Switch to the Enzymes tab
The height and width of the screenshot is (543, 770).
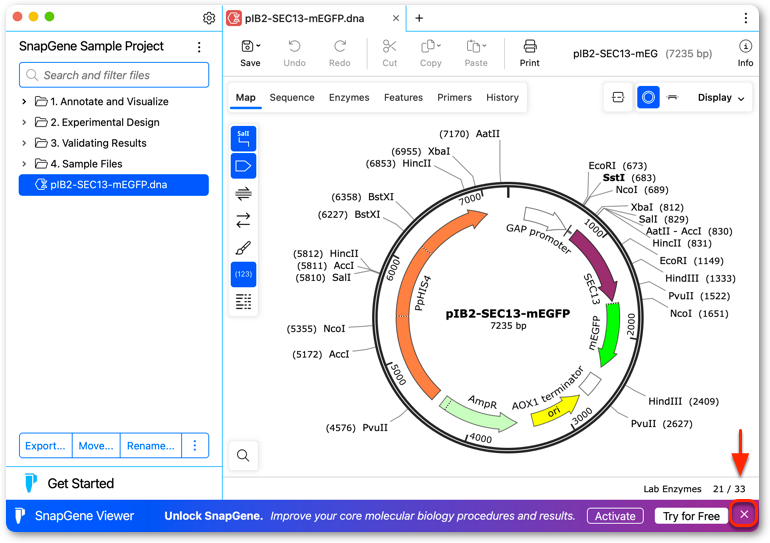[349, 97]
